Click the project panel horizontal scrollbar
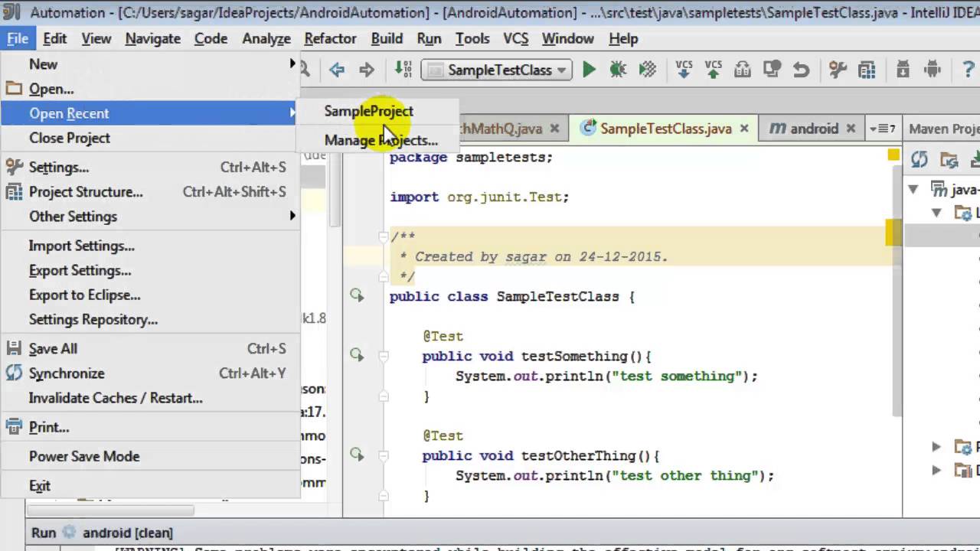Viewport: 980px width, 551px height. [x=109, y=510]
